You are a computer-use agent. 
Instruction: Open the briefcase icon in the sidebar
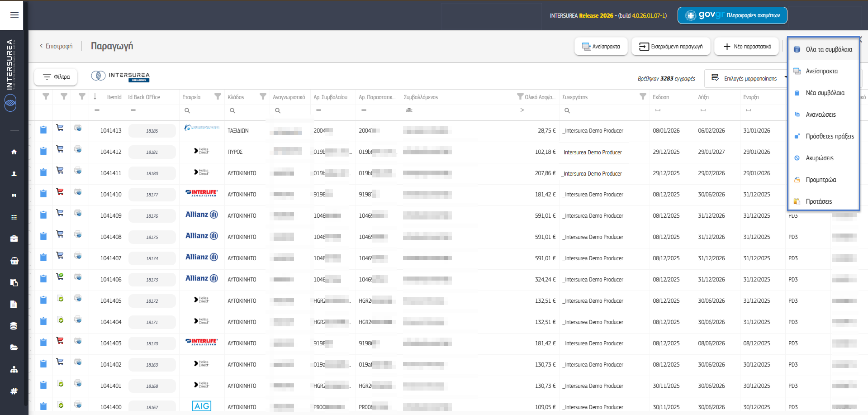pyautogui.click(x=14, y=239)
